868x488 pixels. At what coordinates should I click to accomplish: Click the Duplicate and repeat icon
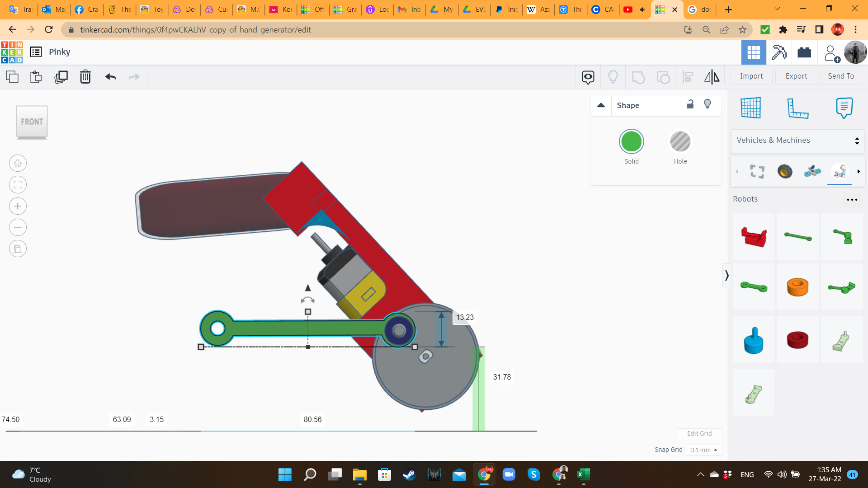(x=61, y=77)
